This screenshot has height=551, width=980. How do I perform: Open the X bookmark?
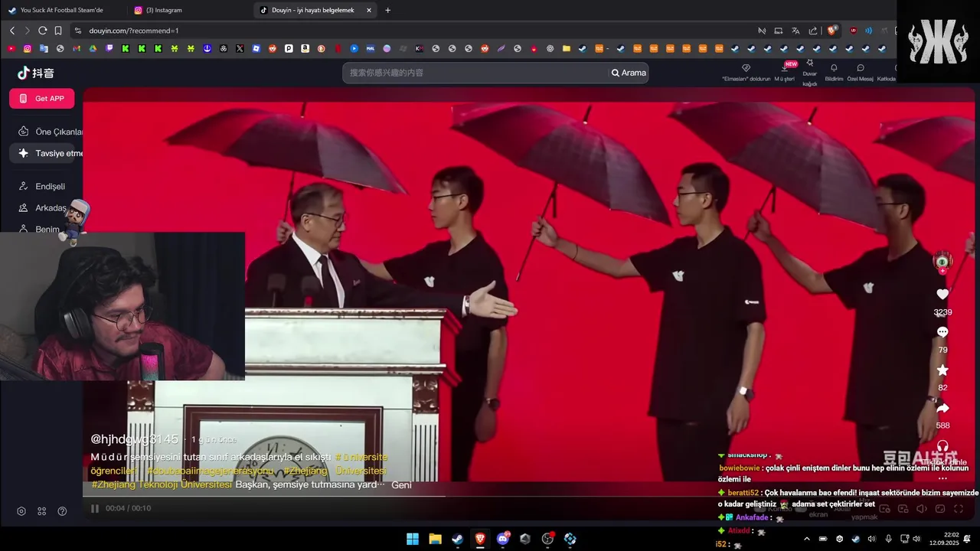click(240, 48)
